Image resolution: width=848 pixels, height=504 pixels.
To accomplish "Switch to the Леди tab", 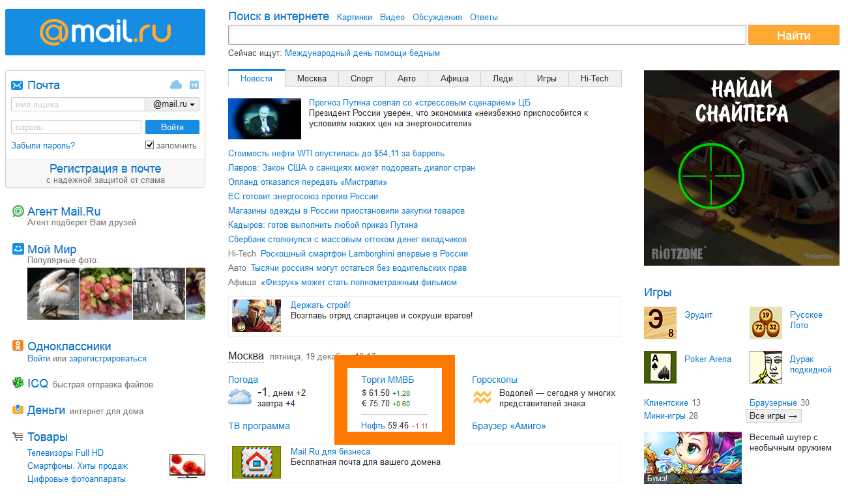I will (503, 78).
